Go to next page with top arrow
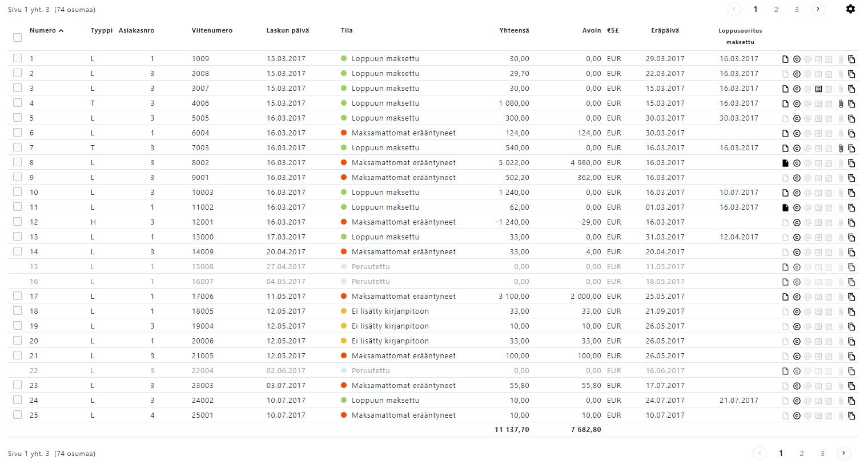The height and width of the screenshot is (468, 868). click(818, 9)
